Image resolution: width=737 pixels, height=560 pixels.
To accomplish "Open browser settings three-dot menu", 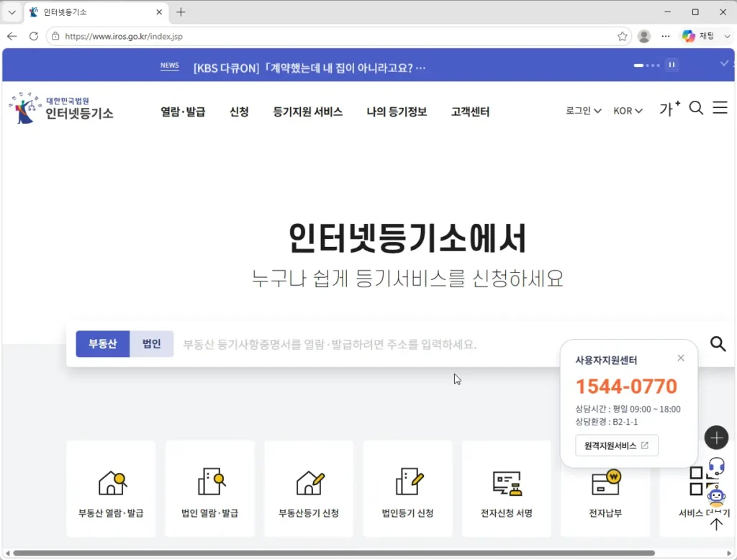I will 666,36.
